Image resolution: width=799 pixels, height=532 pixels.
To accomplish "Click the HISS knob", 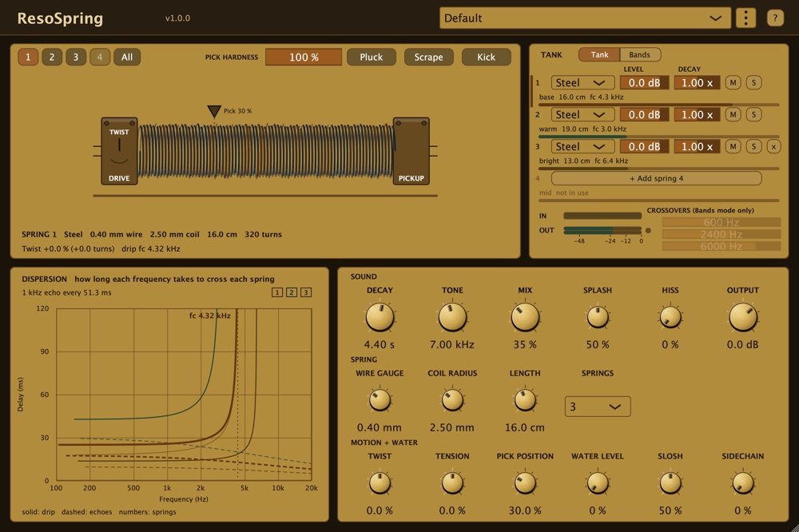I will click(670, 317).
